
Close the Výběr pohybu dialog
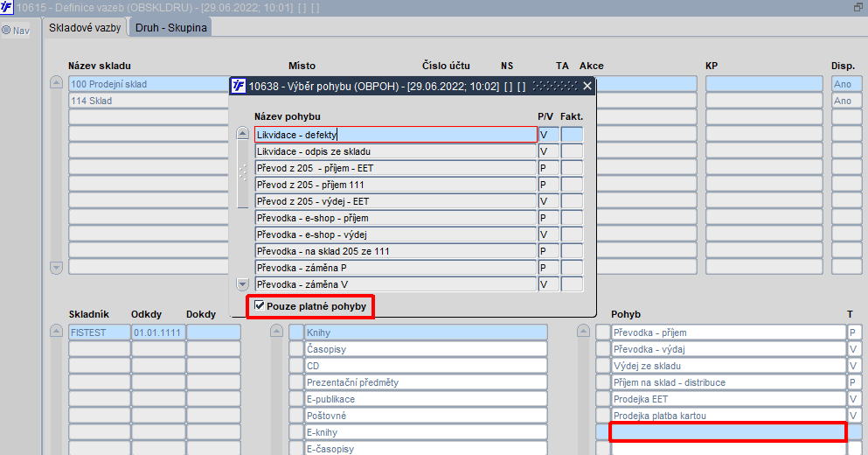click(587, 86)
